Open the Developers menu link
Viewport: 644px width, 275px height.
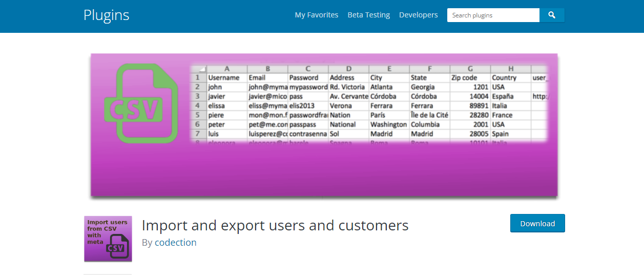pyautogui.click(x=418, y=15)
